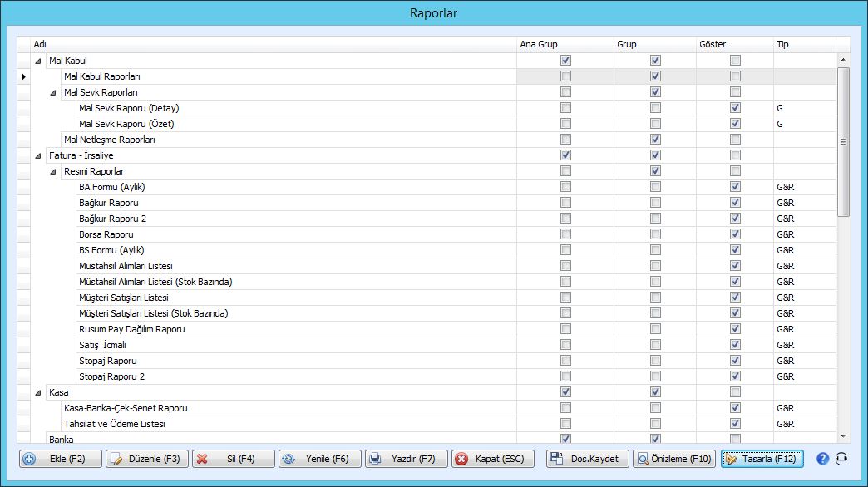Uncheck Grup for Mal Kabul Raporları
This screenshot has height=487, width=868.
pos(655,76)
